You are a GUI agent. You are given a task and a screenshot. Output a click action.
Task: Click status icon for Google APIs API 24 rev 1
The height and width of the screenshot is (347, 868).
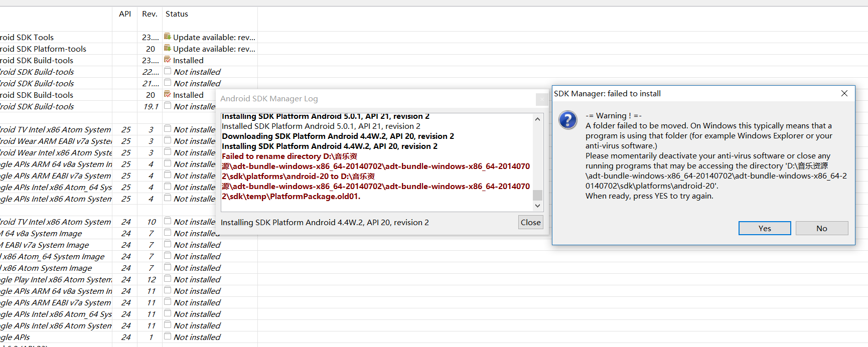click(168, 336)
